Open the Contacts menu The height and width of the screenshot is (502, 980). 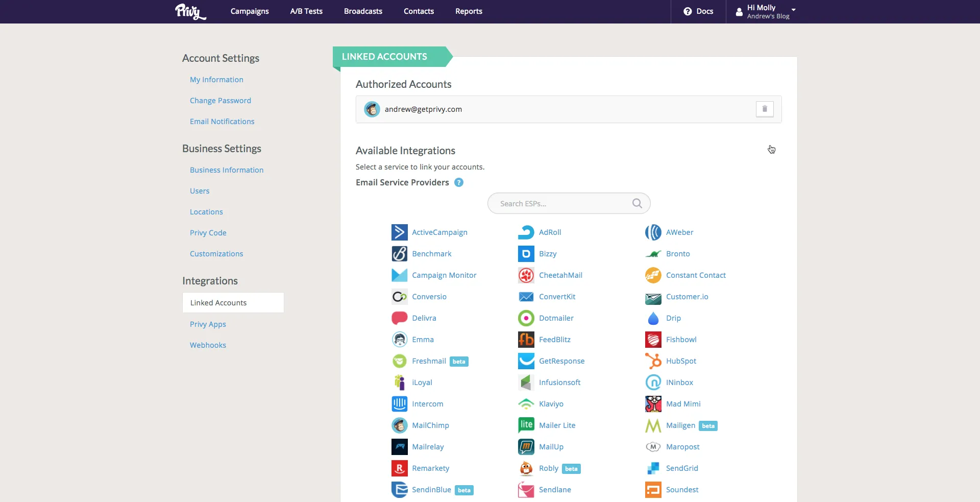[x=419, y=11]
